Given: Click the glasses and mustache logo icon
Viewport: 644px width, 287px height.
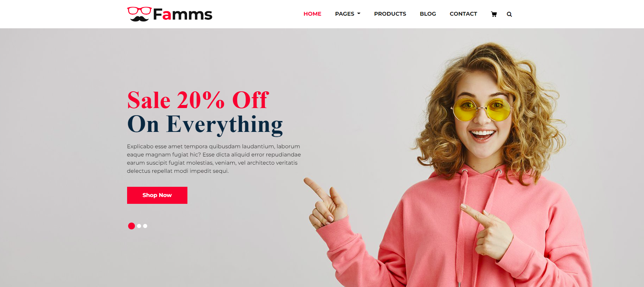Looking at the screenshot, I should point(139,14).
